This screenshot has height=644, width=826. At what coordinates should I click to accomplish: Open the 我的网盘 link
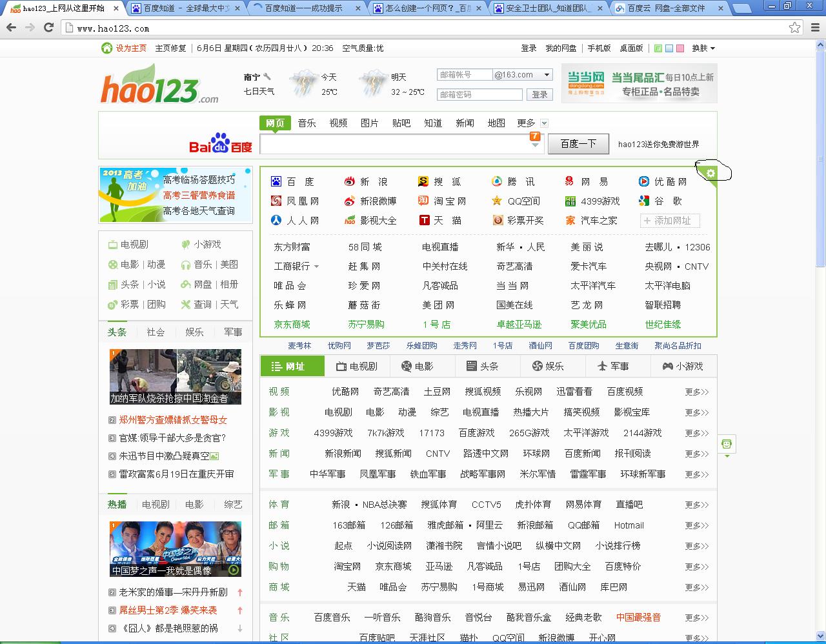(561, 48)
